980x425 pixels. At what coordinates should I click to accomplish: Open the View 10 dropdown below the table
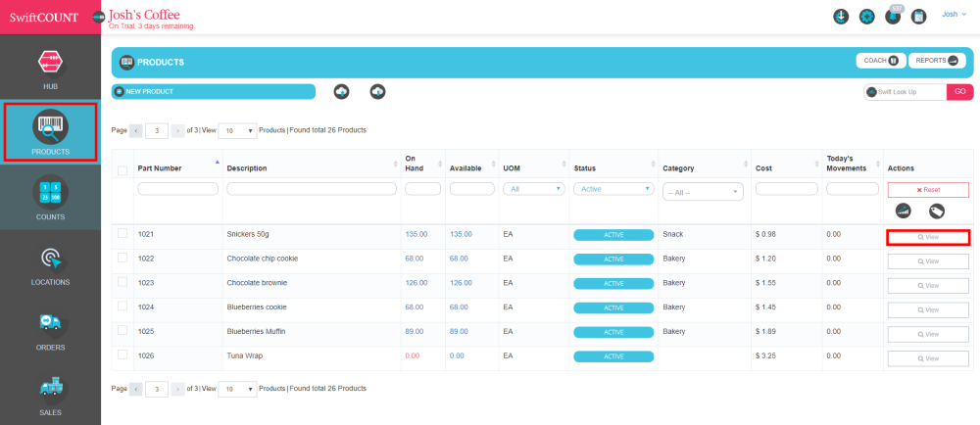pyautogui.click(x=237, y=389)
